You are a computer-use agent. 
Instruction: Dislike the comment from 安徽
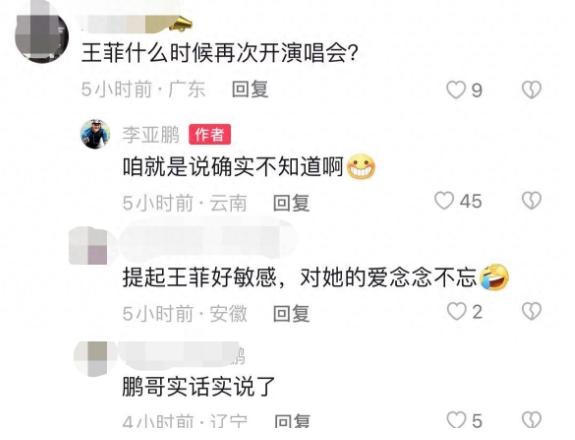pos(531,311)
